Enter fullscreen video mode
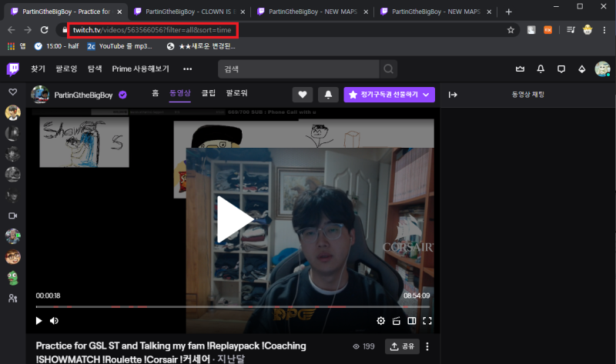Screen dimensions: 616x364 click(x=427, y=321)
